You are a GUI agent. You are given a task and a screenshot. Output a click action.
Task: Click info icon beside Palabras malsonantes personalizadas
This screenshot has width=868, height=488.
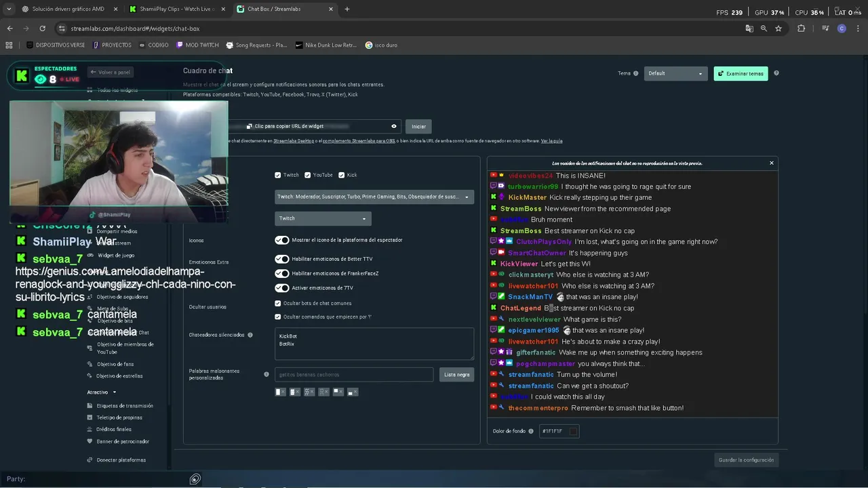(266, 374)
